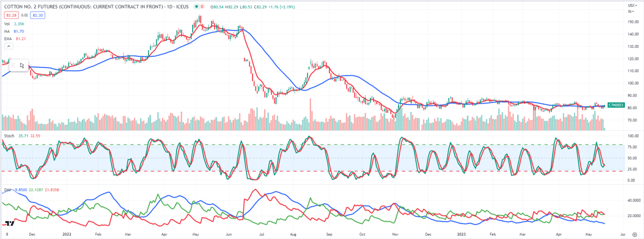Click the 150.00 price axis label
The image size is (644, 239).
pos(633,21)
